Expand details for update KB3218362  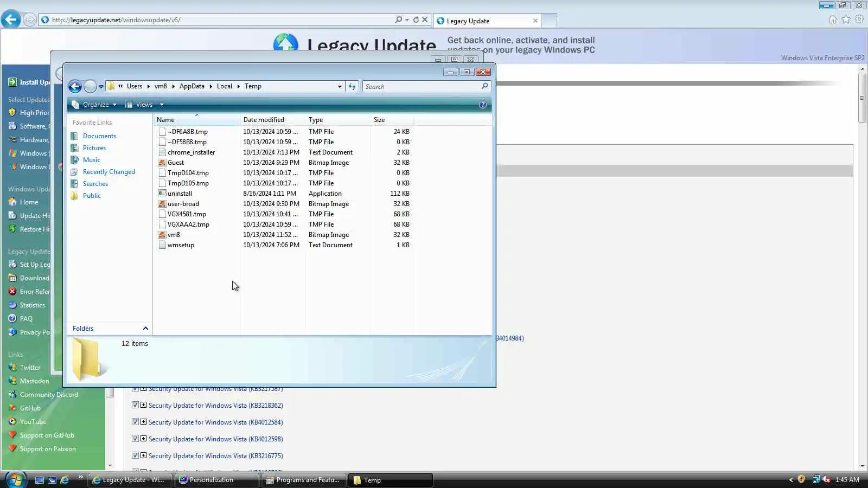143,405
